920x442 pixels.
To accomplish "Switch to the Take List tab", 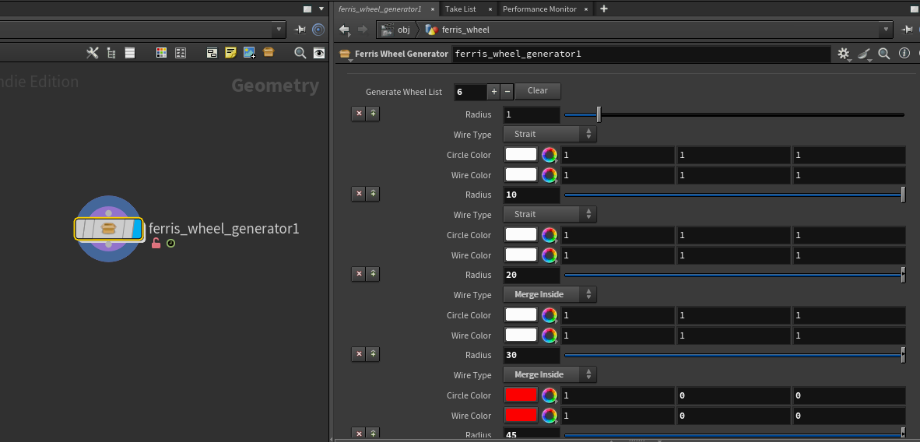I will (x=460, y=9).
